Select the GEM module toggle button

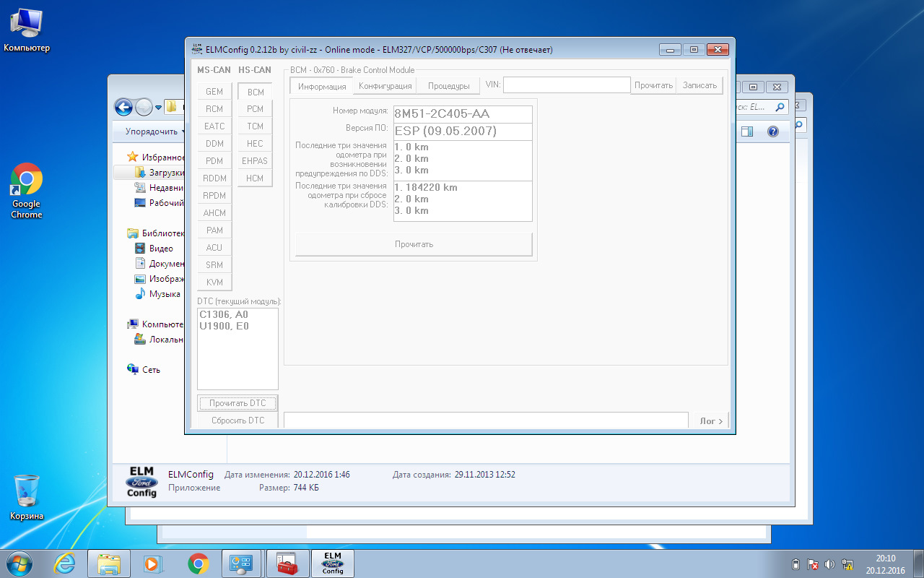tap(214, 92)
